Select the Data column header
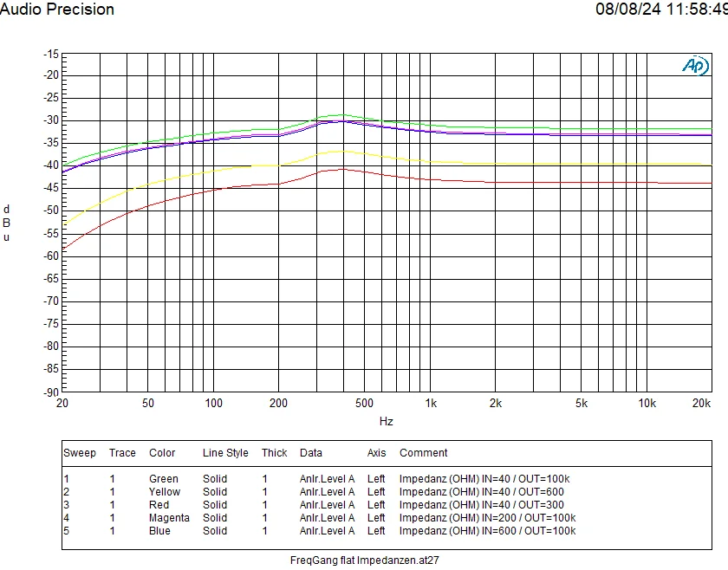This screenshot has width=728, height=570. point(311,452)
